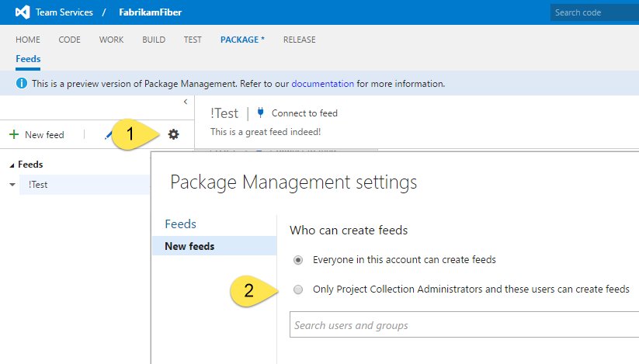This screenshot has height=364, width=639.
Task: Open the CODE hub menu
Action: 70,40
